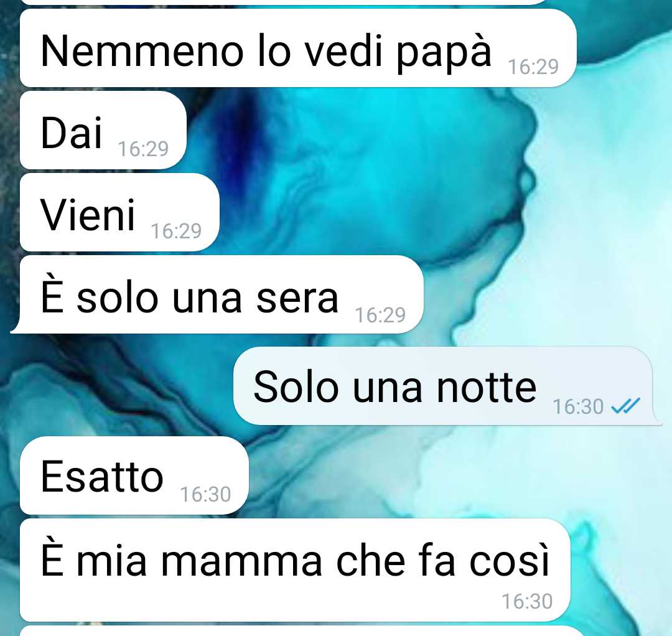This screenshot has width=672, height=636.
Task: Tap the word 'notte' in the sent message
Action: pos(487,386)
